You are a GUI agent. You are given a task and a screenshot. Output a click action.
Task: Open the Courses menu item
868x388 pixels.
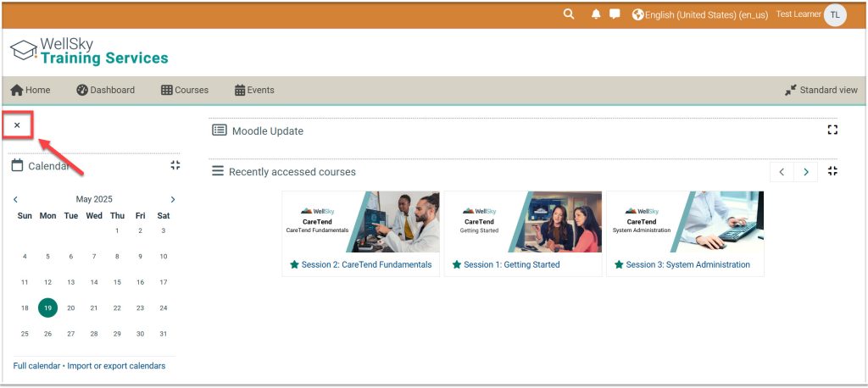185,90
